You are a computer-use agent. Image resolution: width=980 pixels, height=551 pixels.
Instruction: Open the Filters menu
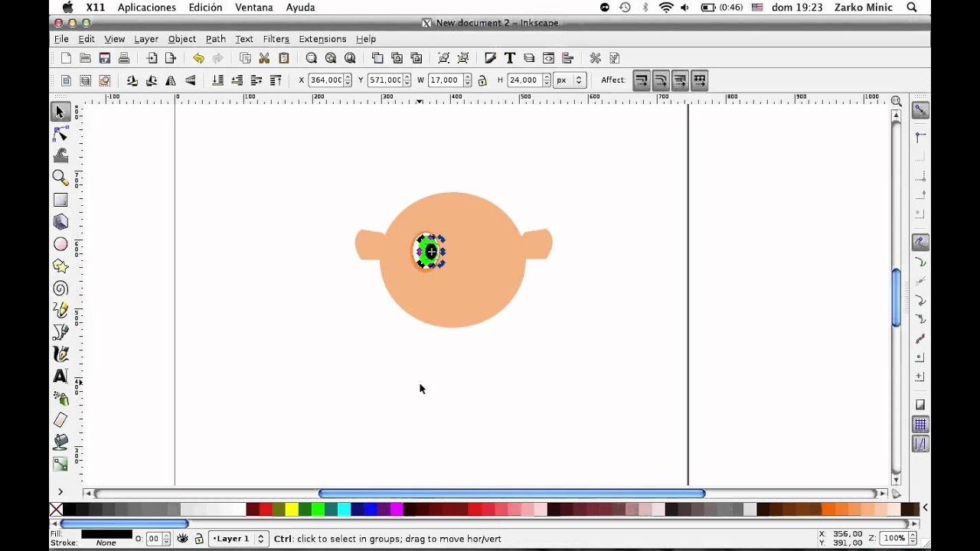[x=276, y=39]
